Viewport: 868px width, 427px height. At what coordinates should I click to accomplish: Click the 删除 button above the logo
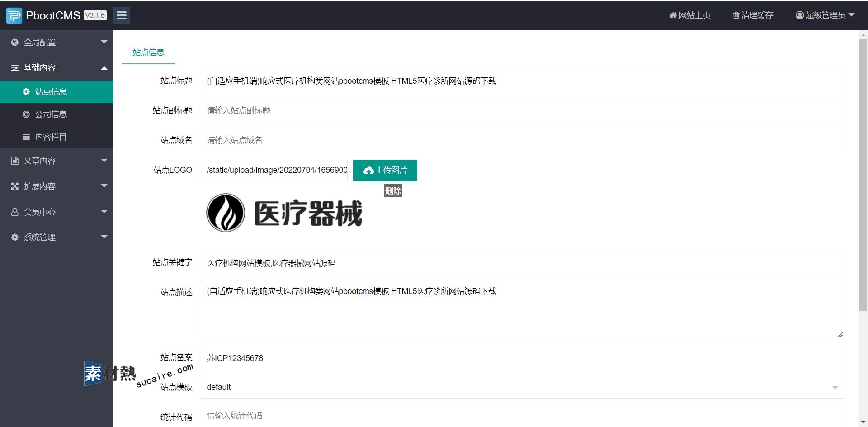pyautogui.click(x=393, y=191)
